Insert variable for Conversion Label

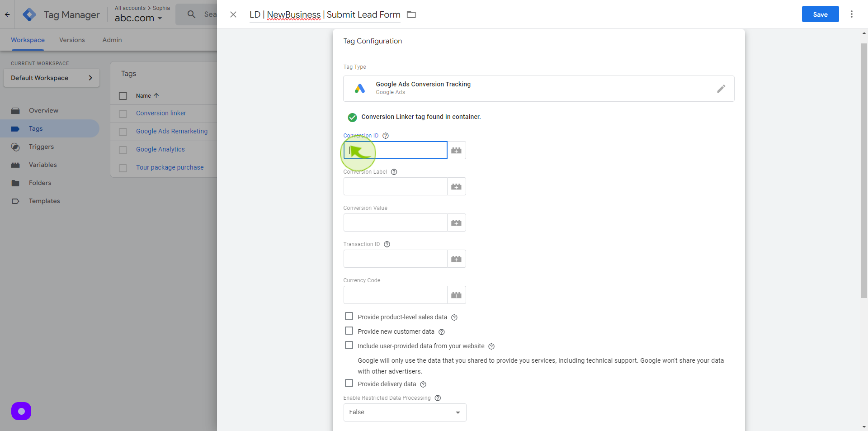457,186
